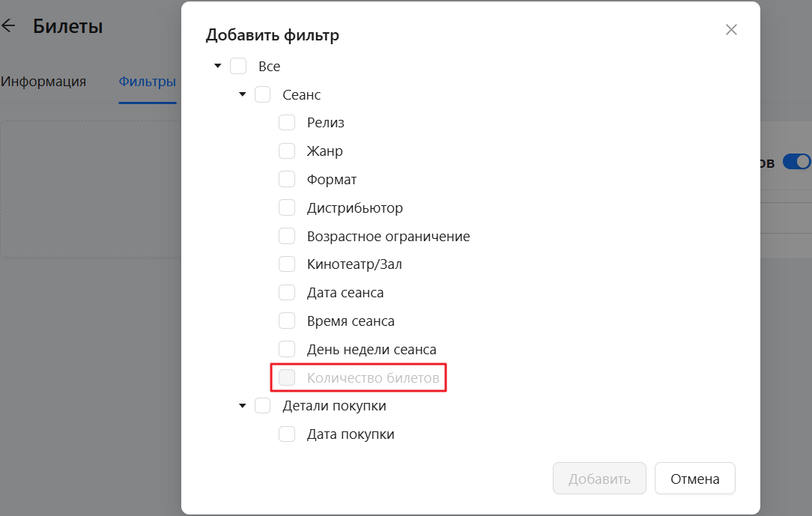Go back using the arrow beside Билеты
Screen dimensions: 812x516
[x=8, y=25]
